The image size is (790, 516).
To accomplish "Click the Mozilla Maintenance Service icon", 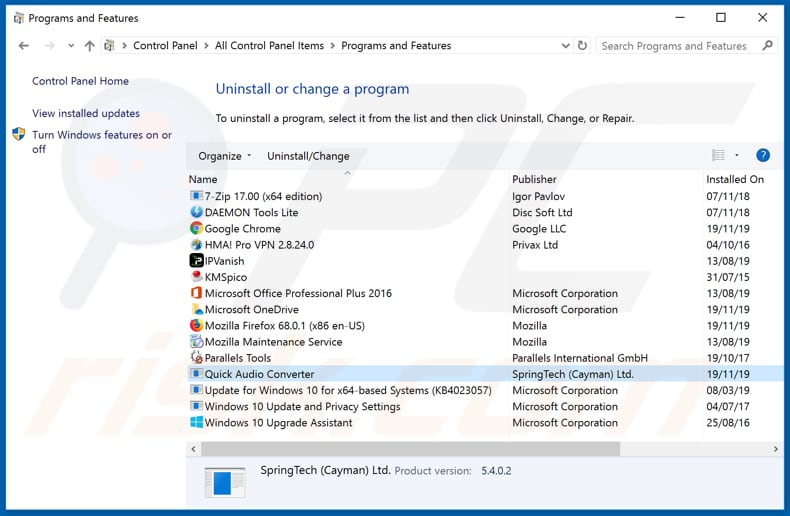I will (196, 341).
